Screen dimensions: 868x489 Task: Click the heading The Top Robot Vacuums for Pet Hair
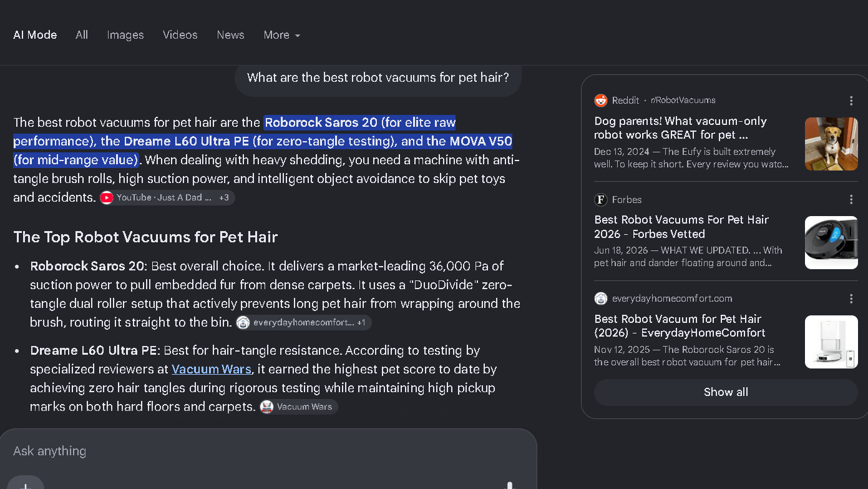click(145, 237)
